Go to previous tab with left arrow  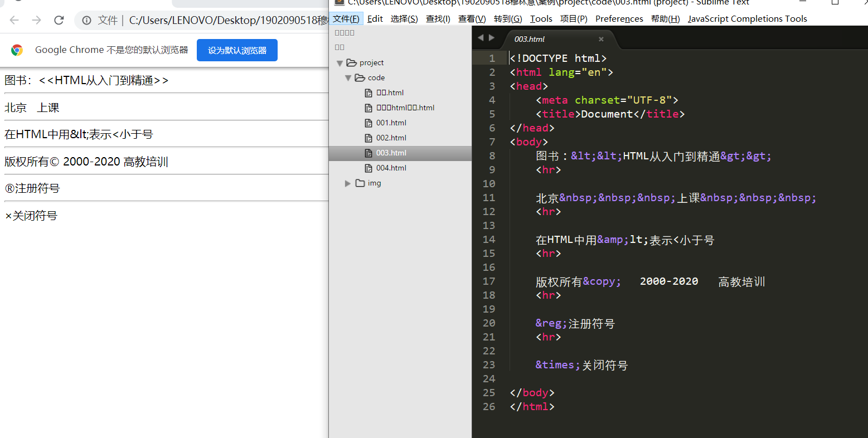pyautogui.click(x=481, y=38)
